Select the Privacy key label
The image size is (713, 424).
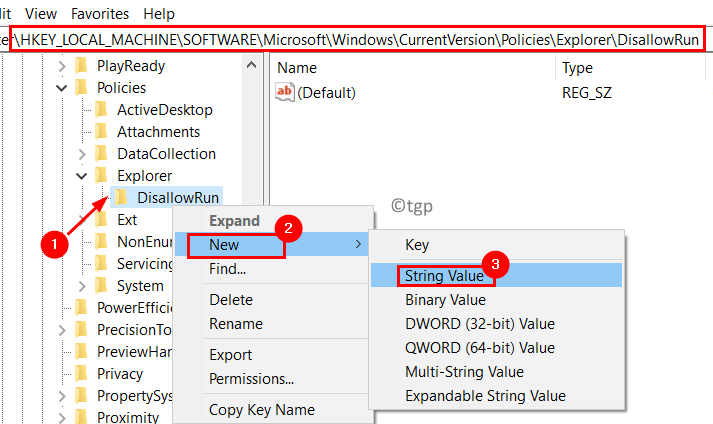point(120,374)
